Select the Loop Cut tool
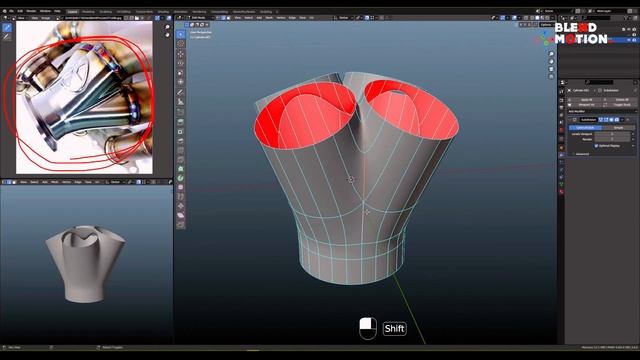The image size is (640, 360). [181, 150]
